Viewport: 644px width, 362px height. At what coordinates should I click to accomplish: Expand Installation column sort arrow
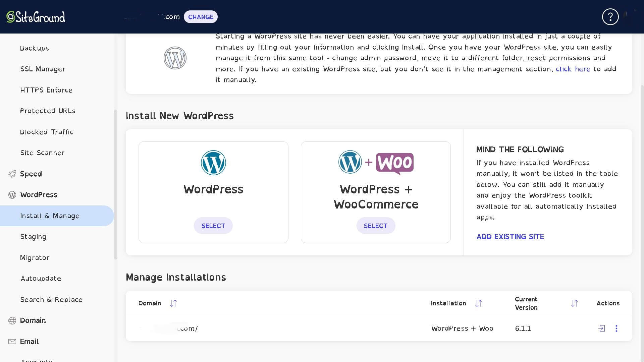pyautogui.click(x=479, y=303)
